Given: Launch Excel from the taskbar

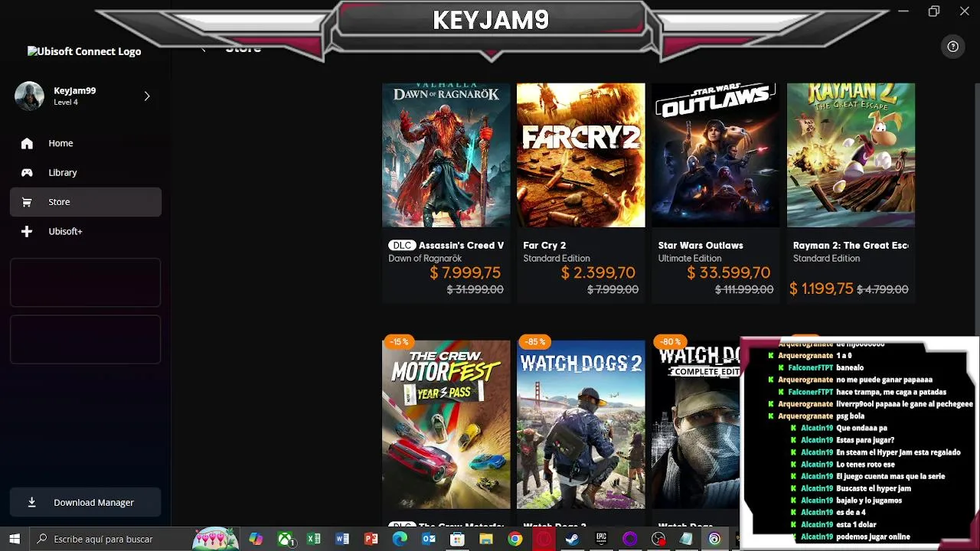Looking at the screenshot, I should point(314,539).
